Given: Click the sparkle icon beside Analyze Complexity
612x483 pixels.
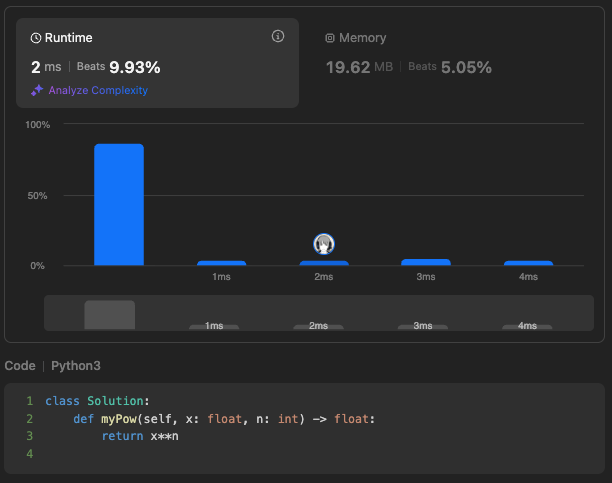Looking at the screenshot, I should 37,90.
